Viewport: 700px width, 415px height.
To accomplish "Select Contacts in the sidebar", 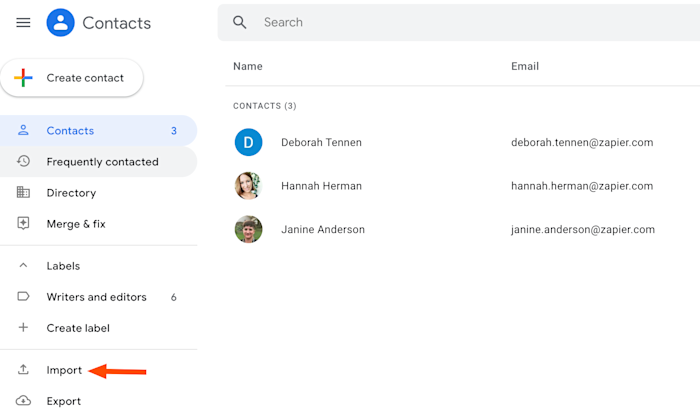I will coord(70,130).
